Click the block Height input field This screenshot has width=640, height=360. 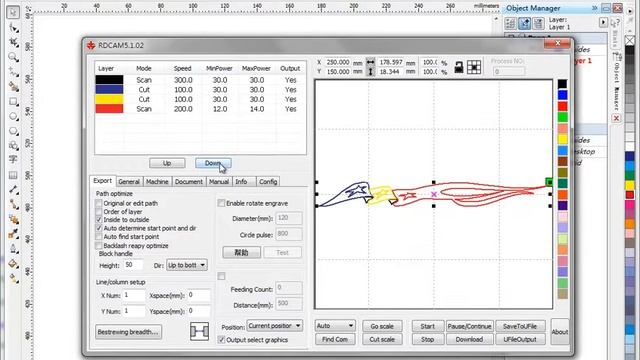click(133, 265)
